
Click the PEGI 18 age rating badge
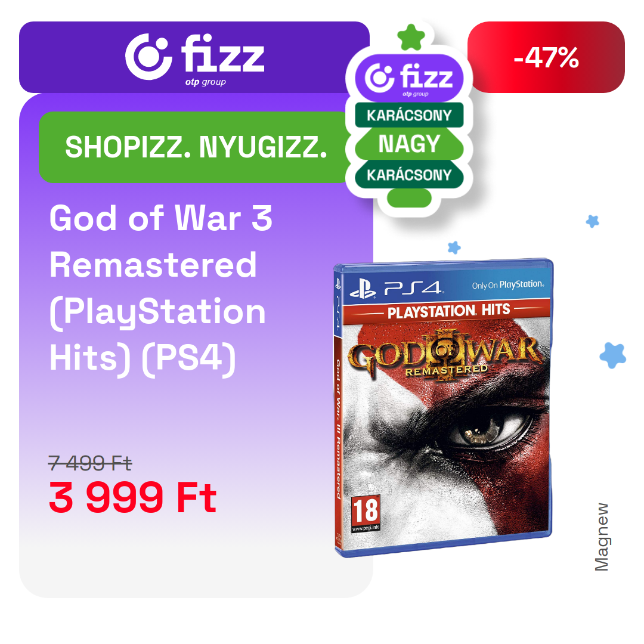coord(366,514)
